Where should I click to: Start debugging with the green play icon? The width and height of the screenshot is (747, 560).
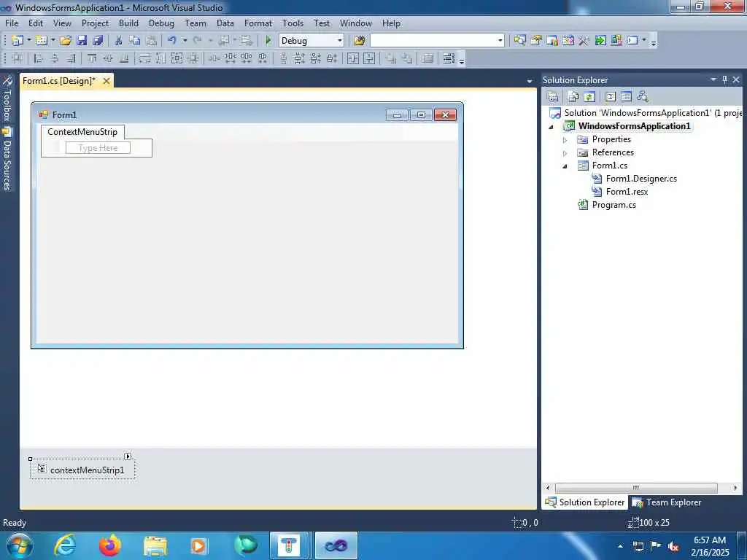coord(268,41)
